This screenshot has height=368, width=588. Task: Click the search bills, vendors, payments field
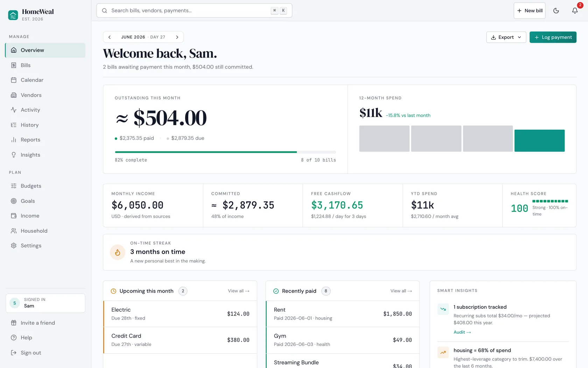click(194, 11)
